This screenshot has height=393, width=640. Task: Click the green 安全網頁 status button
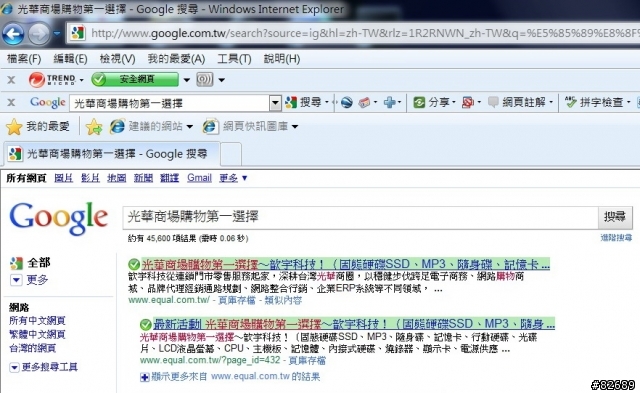click(135, 79)
